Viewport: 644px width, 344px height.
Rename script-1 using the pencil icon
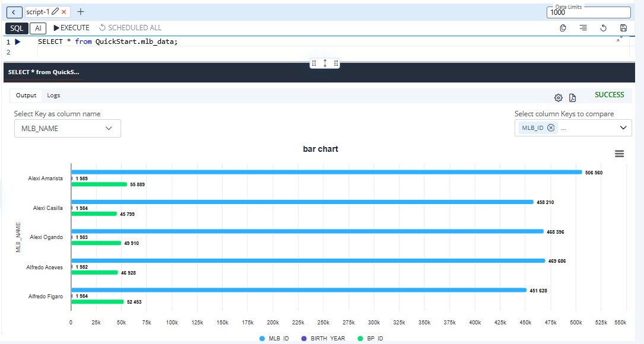point(55,11)
